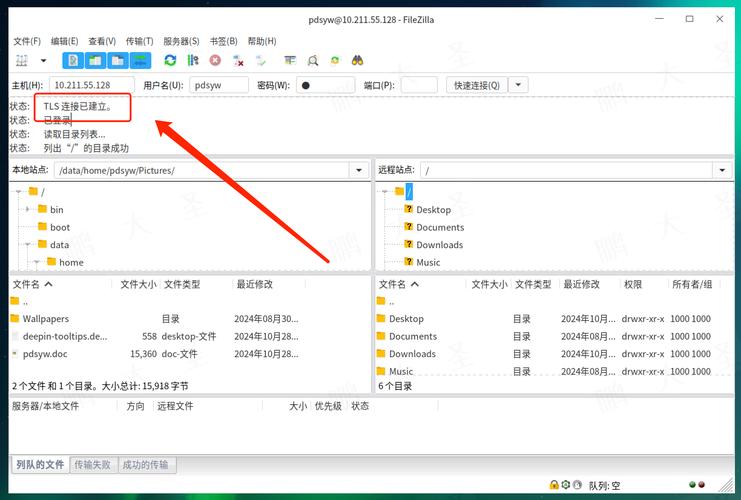Select Music in the remote tree
Image resolution: width=741 pixels, height=500 pixels.
(428, 262)
